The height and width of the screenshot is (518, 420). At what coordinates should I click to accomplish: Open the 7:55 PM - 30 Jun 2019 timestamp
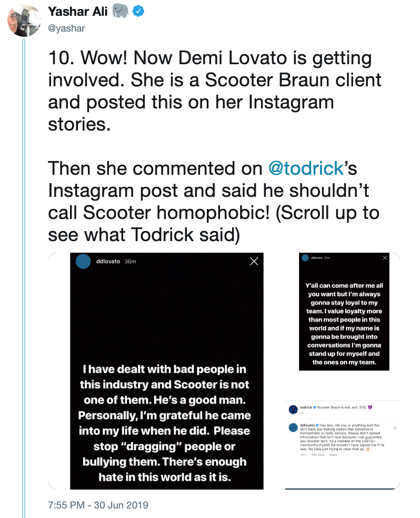pyautogui.click(x=98, y=505)
